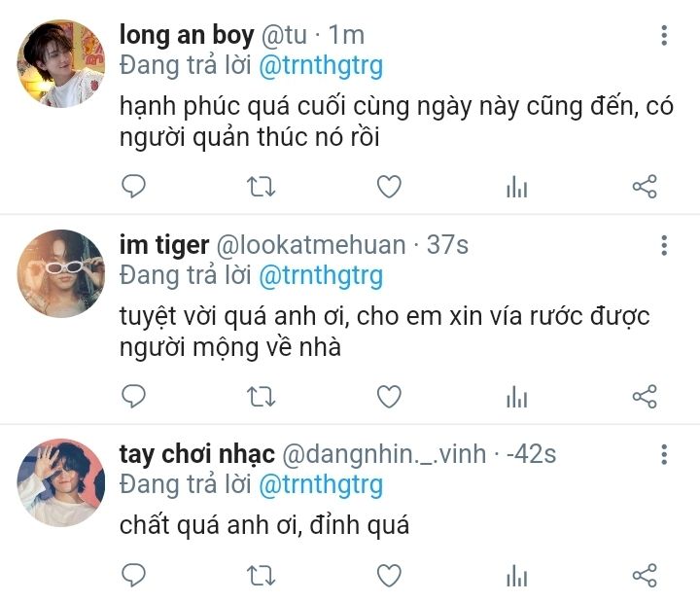Open @trnthgtrg link in tay chơi nhạc's reply
This screenshot has height=602, width=700.
pyautogui.click(x=320, y=484)
